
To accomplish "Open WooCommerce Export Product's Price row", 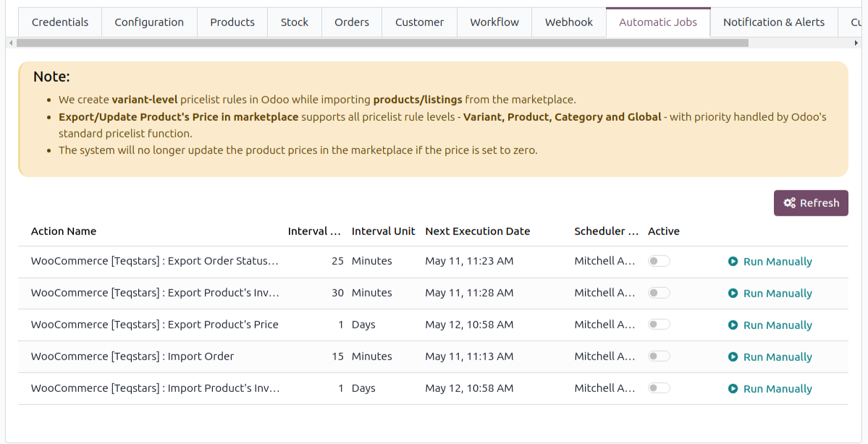I will [433, 325].
